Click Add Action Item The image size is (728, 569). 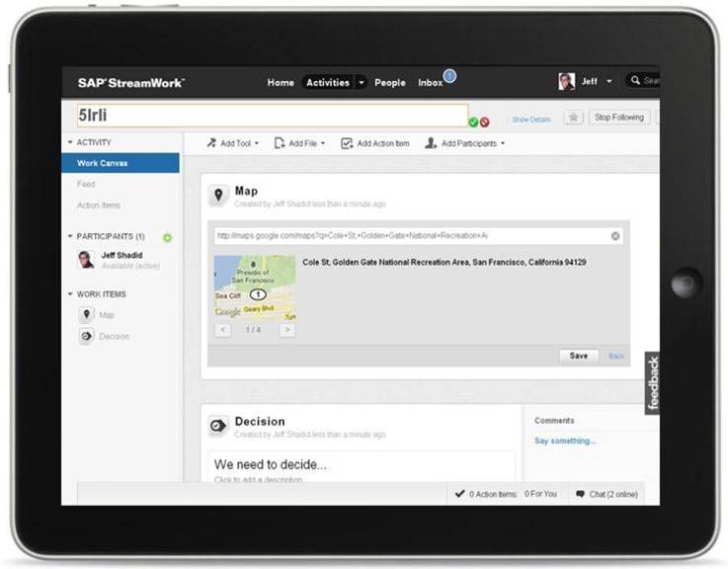tap(375, 143)
